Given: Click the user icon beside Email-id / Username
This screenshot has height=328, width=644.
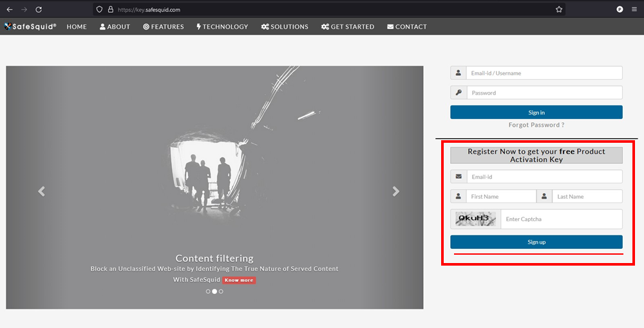Looking at the screenshot, I should [459, 73].
